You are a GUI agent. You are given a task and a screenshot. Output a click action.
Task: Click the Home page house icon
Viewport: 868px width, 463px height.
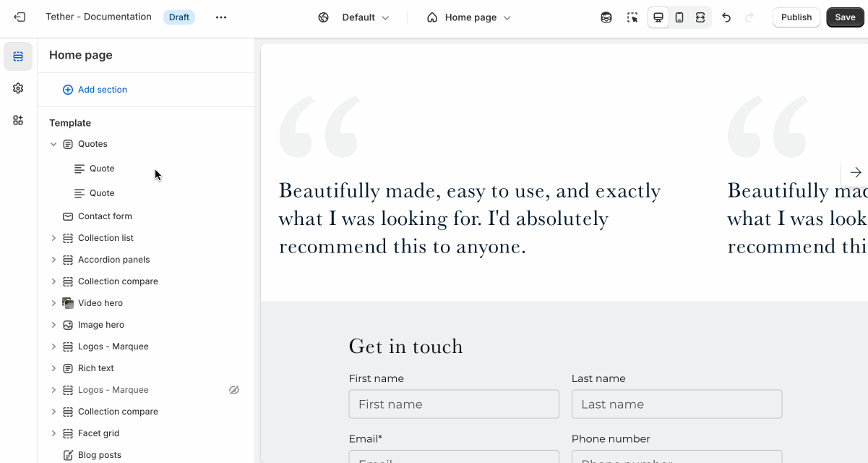tap(432, 17)
